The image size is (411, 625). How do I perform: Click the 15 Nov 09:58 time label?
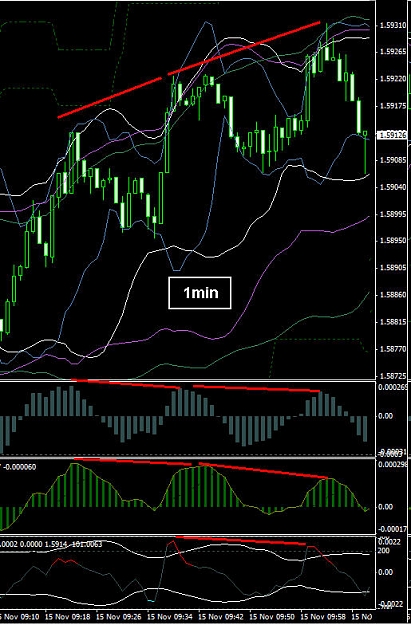[324, 616]
